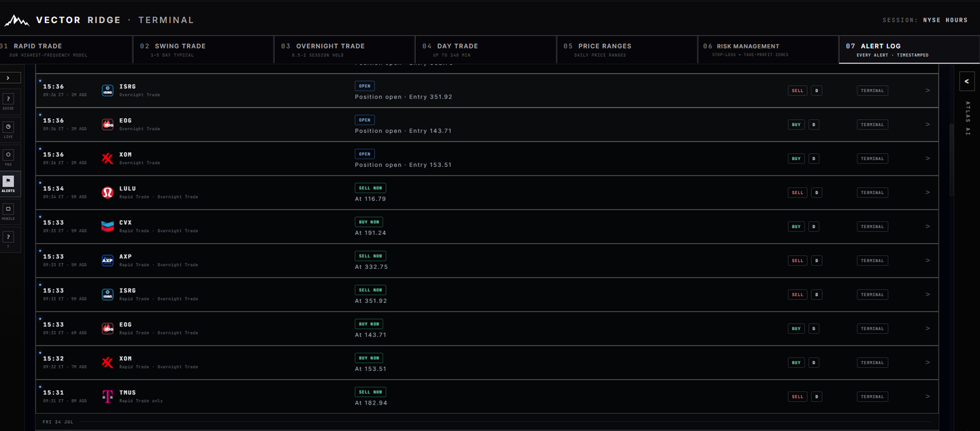980x431 pixels.
Task: Click the ISRG logo in the 15:33 row
Action: pos(108,295)
